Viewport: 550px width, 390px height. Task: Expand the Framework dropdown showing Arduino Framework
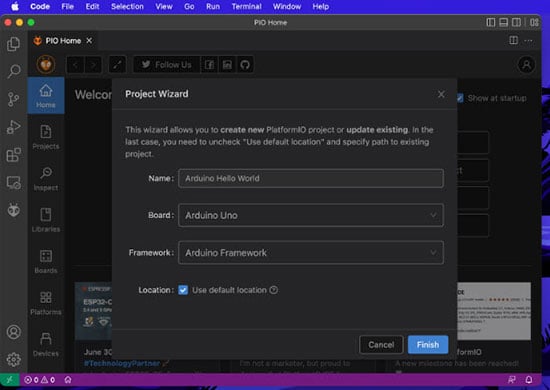click(x=311, y=253)
